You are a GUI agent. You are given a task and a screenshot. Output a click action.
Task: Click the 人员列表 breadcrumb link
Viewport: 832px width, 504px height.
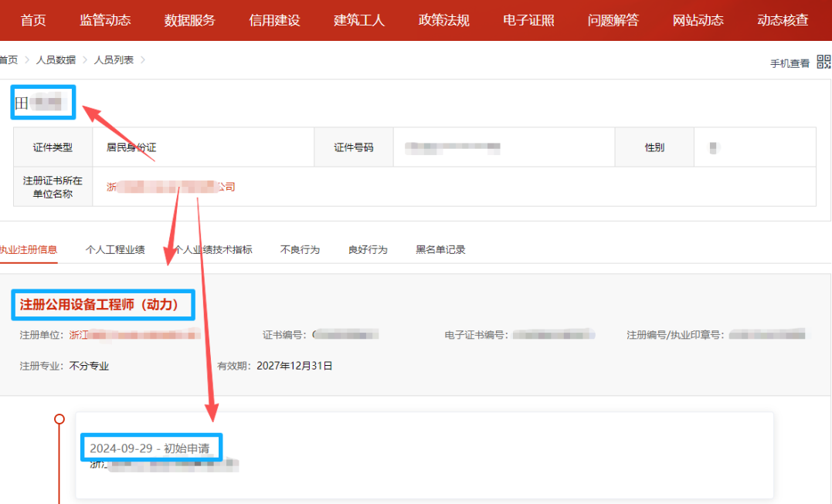pos(114,59)
